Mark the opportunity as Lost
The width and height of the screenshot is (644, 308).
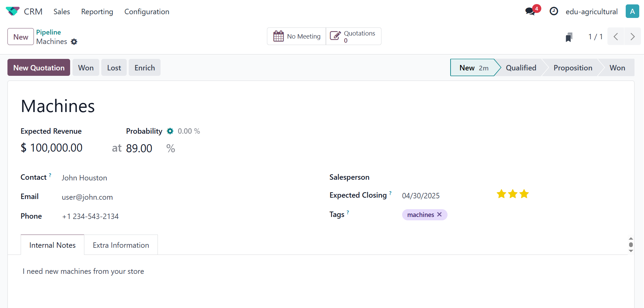(114, 67)
